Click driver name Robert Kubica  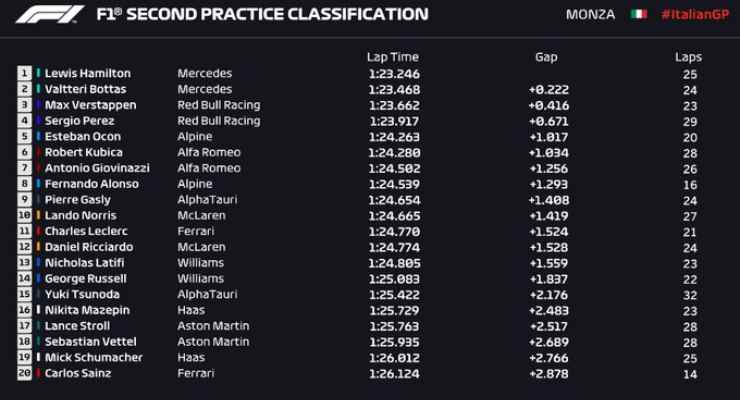click(x=84, y=152)
